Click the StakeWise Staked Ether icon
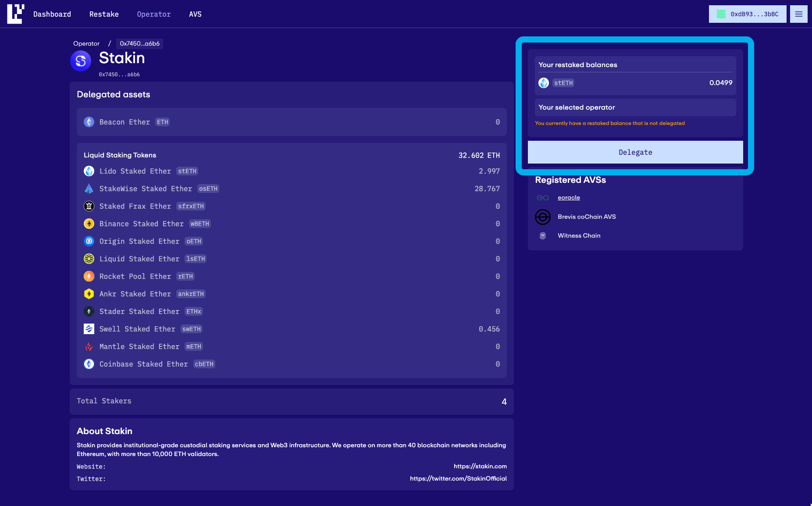Image resolution: width=812 pixels, height=506 pixels. 89,189
